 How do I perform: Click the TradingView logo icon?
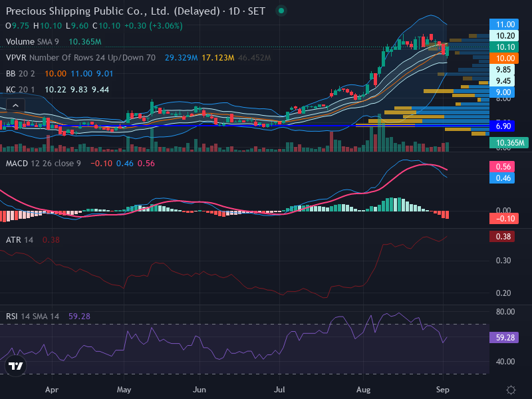(15, 366)
